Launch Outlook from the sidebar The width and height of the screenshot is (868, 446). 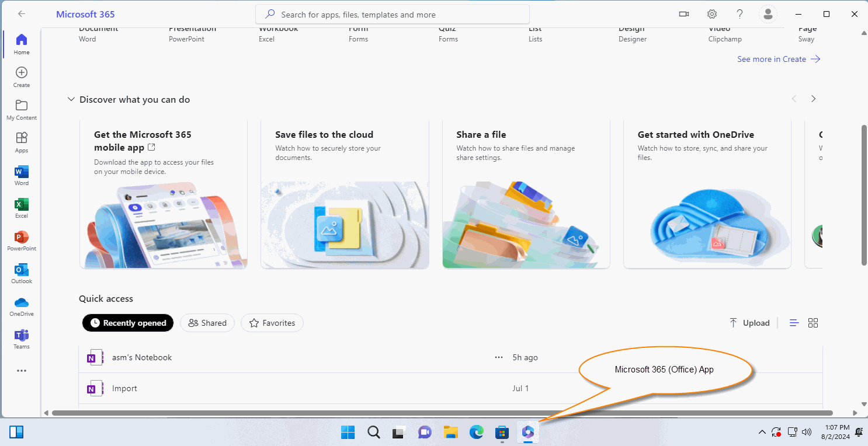tap(22, 273)
